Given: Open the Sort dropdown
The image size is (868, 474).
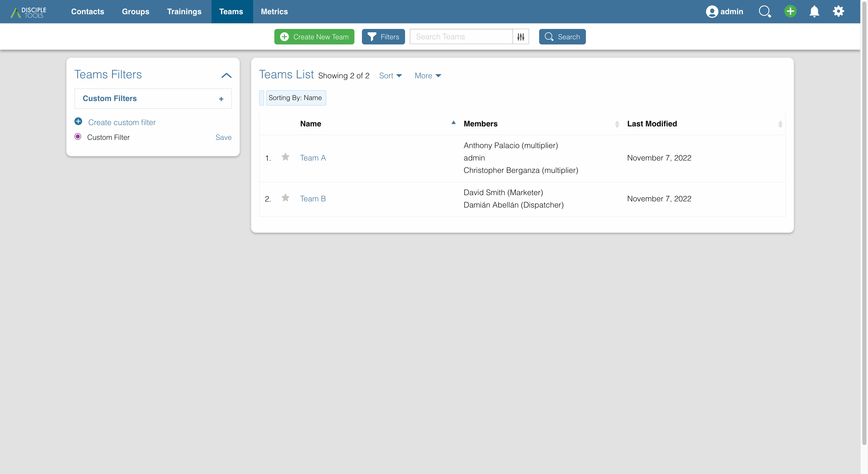Looking at the screenshot, I should point(391,76).
